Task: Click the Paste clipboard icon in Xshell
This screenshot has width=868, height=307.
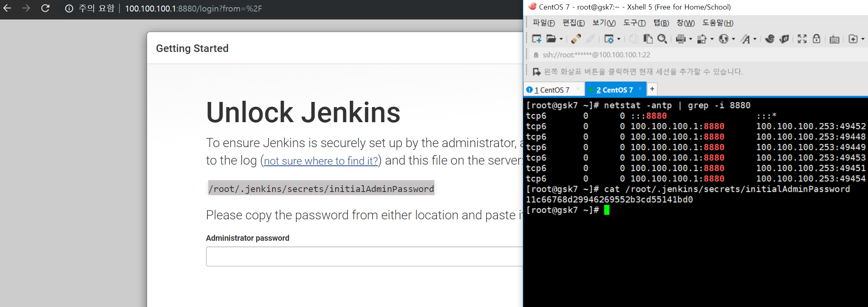Action: tap(648, 39)
